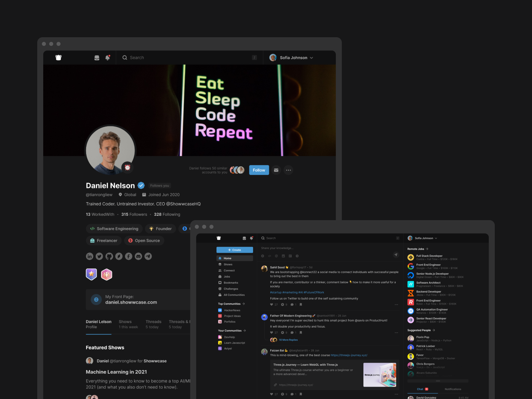Open Sofia Johnson menu in the feed window
This screenshot has height=399, width=532.
[x=423, y=238]
